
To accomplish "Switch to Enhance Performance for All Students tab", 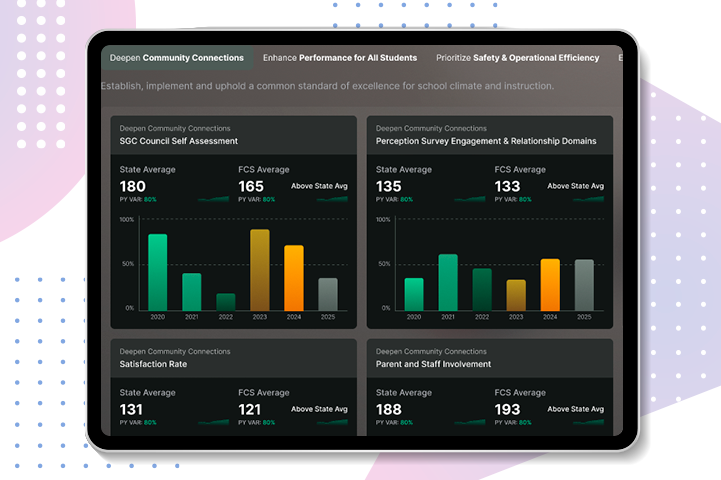I will pyautogui.click(x=340, y=58).
